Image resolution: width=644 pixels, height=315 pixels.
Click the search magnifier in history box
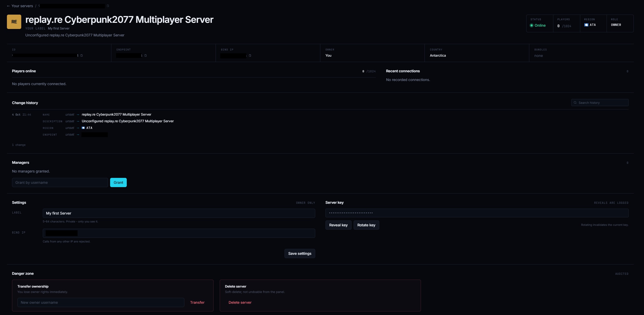[x=575, y=103]
